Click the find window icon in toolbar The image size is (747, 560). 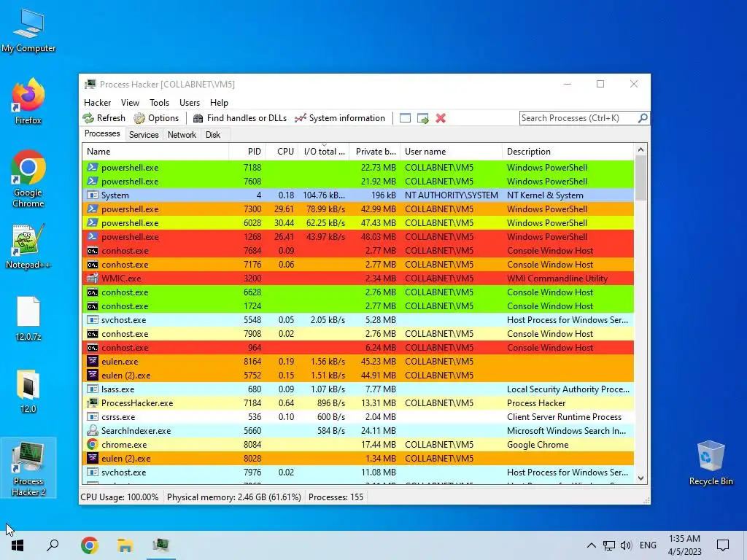coord(405,118)
